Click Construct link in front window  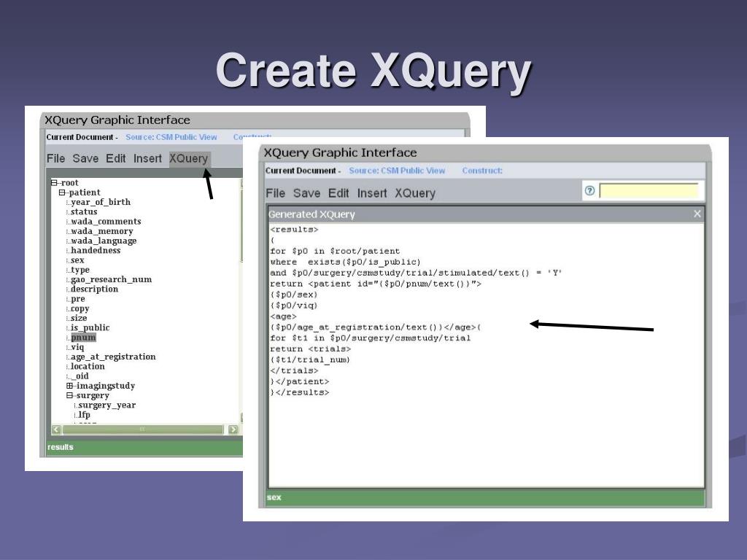tap(482, 171)
